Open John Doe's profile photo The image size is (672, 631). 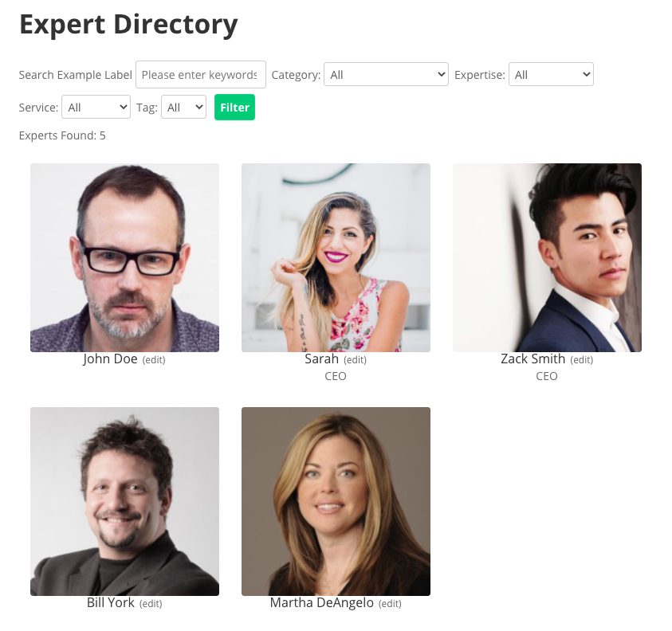pos(124,257)
